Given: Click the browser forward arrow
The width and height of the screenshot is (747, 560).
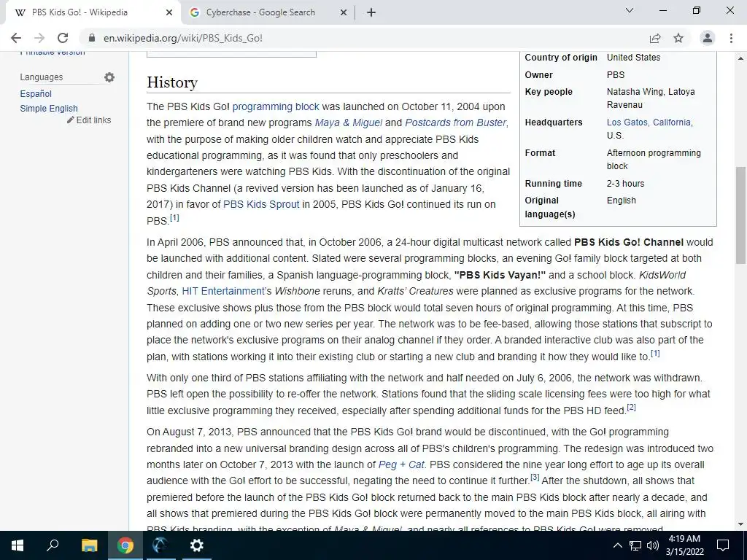Looking at the screenshot, I should 39,38.
